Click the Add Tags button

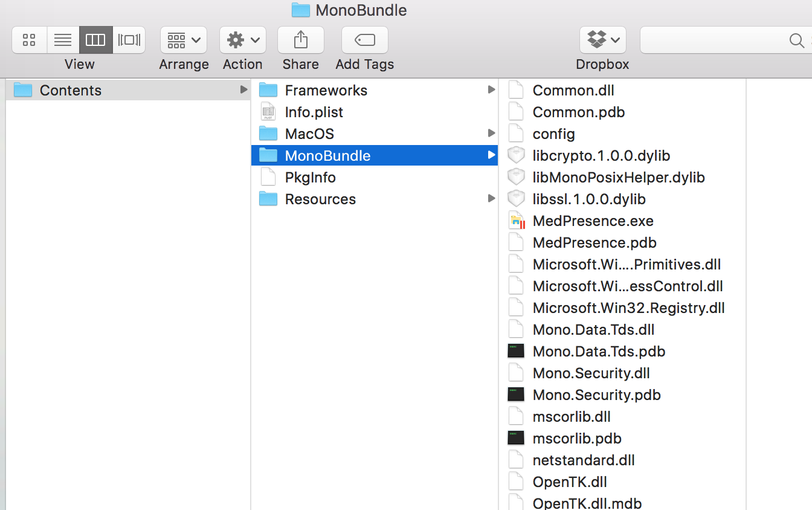click(x=364, y=40)
